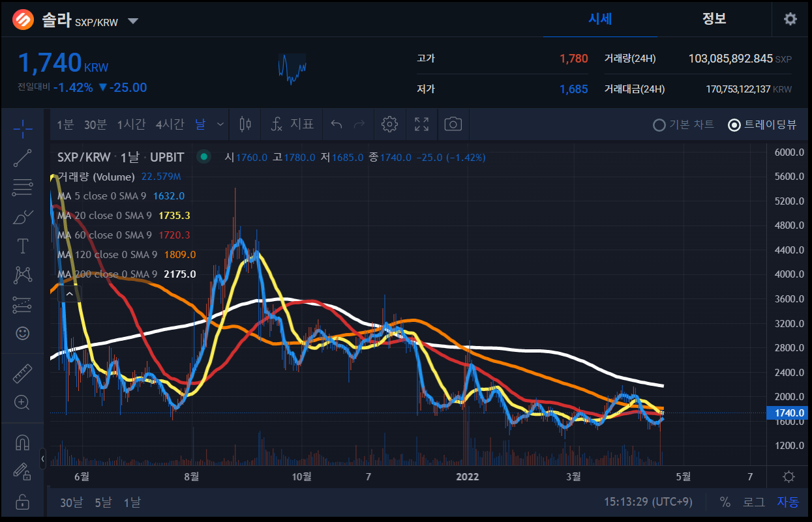812x522 pixels.
Task: Select the Text annotation tool
Action: (23, 246)
